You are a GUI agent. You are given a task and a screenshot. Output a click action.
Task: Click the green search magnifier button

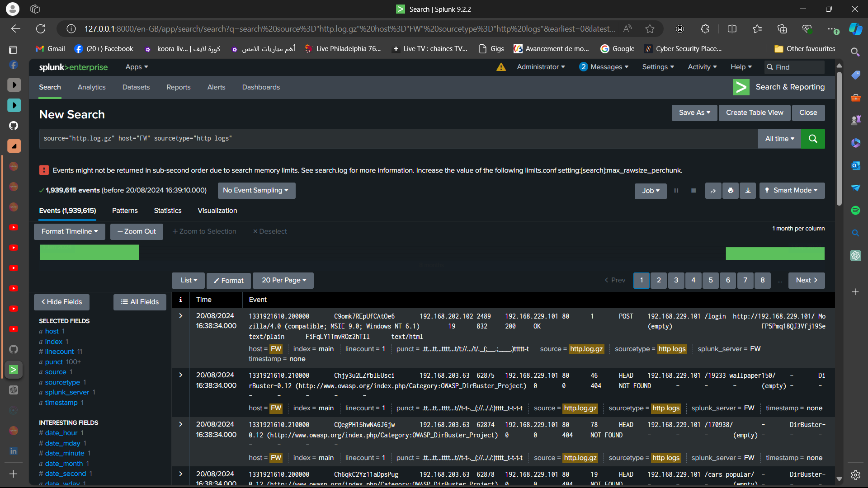tap(812, 139)
